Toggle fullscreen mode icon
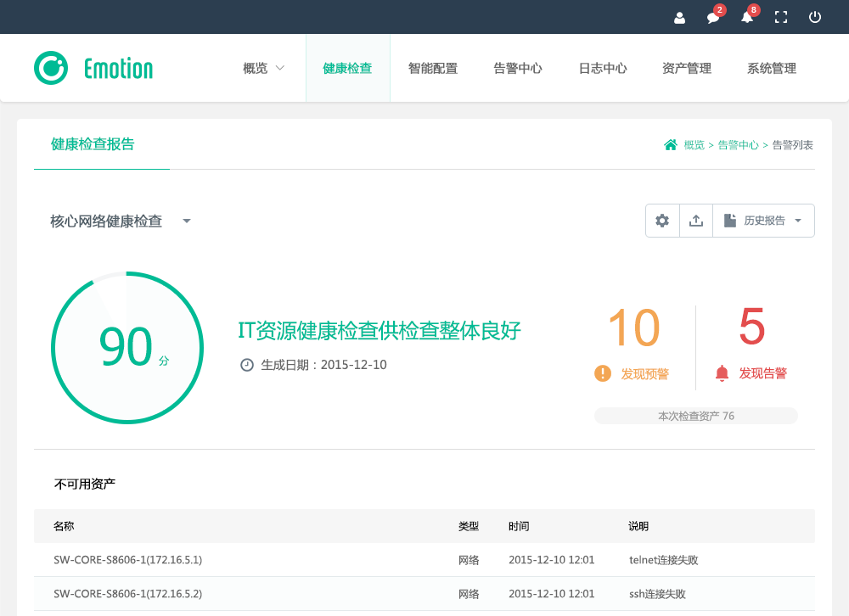Viewport: 849px width, 616px height. [781, 18]
